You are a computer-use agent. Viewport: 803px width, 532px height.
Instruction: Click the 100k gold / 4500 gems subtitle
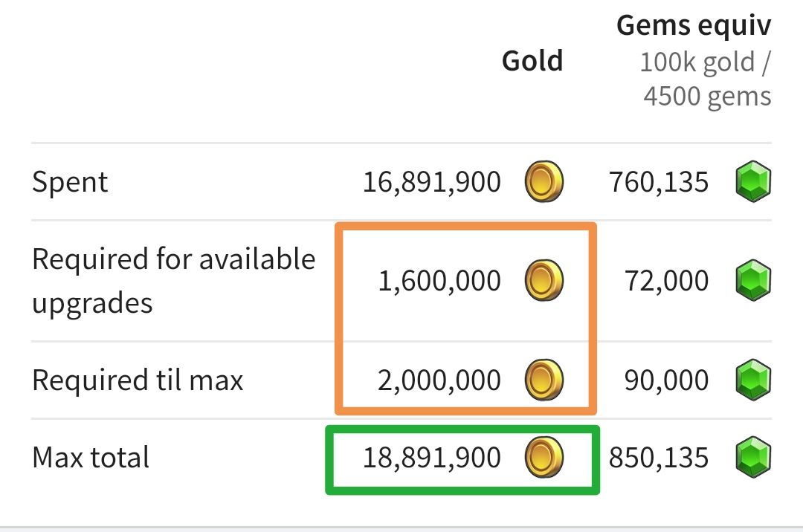[706, 80]
